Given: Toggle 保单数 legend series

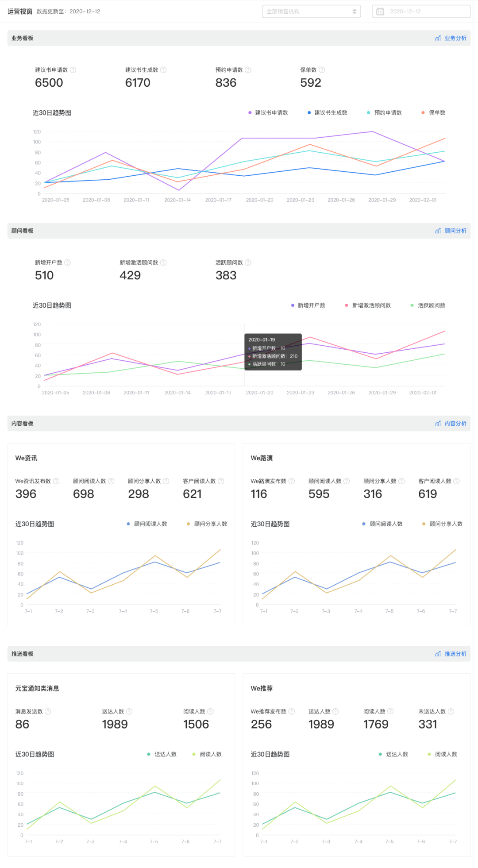Looking at the screenshot, I should click(433, 113).
